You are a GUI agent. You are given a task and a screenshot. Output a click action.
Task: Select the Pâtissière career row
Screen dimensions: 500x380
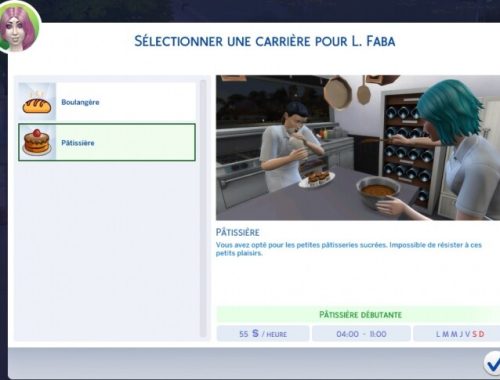107,142
